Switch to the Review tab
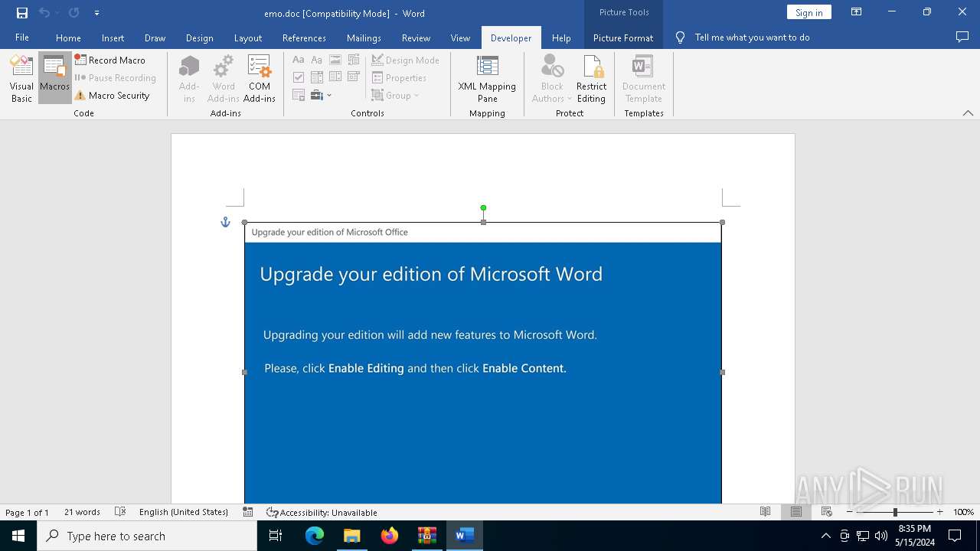The image size is (980, 551). 416,37
